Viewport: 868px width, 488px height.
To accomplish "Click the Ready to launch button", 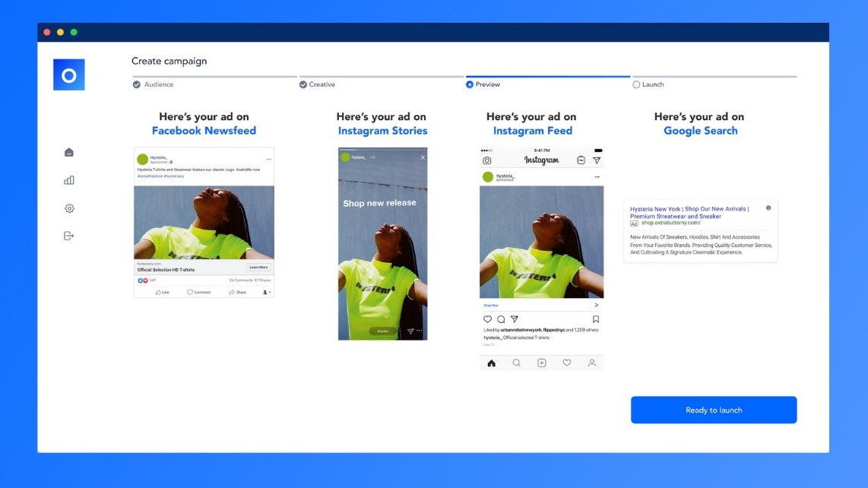I will 714,410.
